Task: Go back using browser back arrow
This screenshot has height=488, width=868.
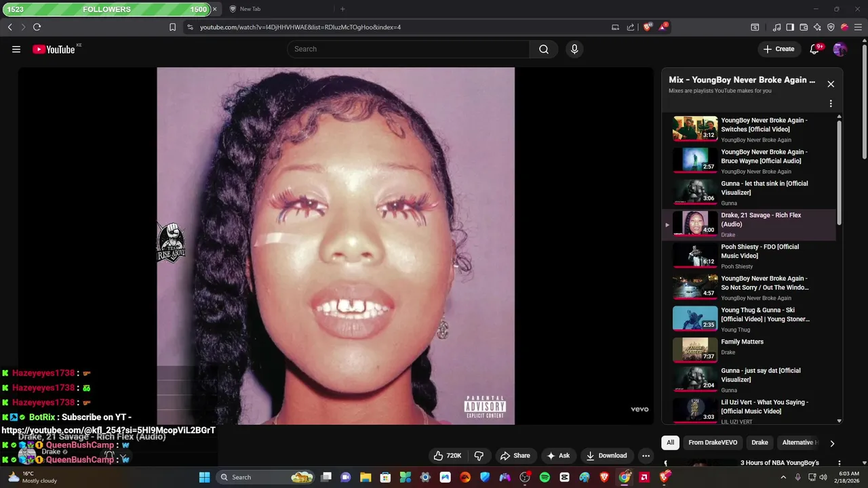Action: [x=9, y=27]
